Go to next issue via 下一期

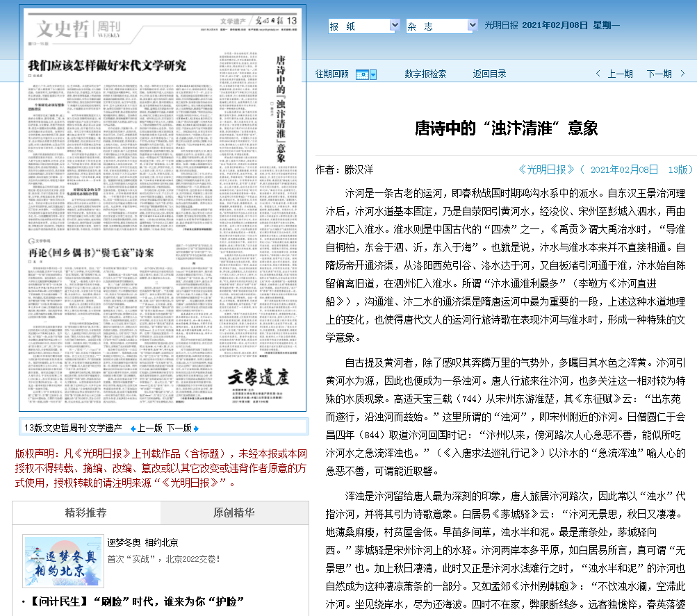659,74
